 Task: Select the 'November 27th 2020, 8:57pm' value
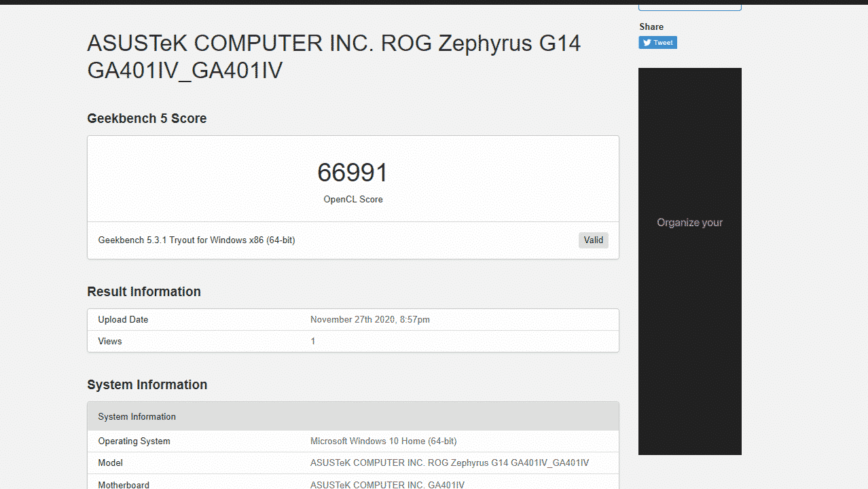[x=370, y=319]
